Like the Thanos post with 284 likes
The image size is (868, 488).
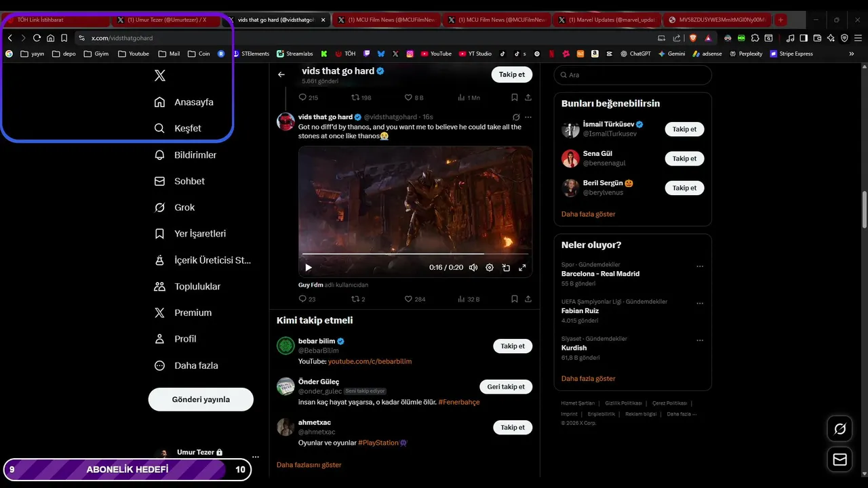pos(414,299)
